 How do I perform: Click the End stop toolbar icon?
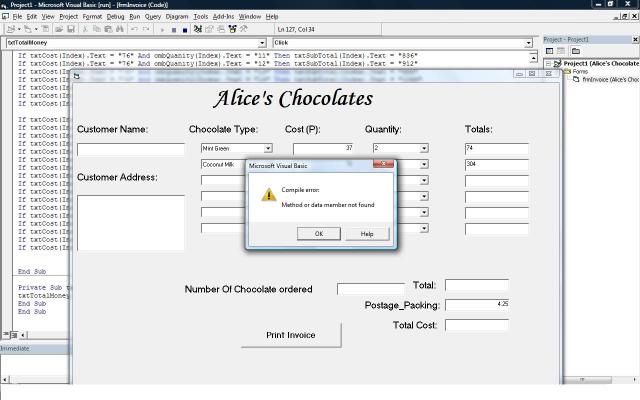pos(183,29)
